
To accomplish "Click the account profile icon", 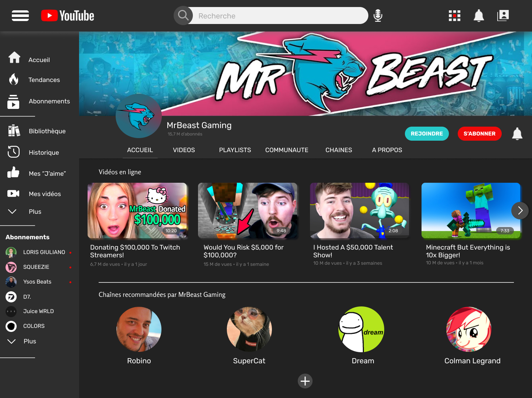I will 503,16.
